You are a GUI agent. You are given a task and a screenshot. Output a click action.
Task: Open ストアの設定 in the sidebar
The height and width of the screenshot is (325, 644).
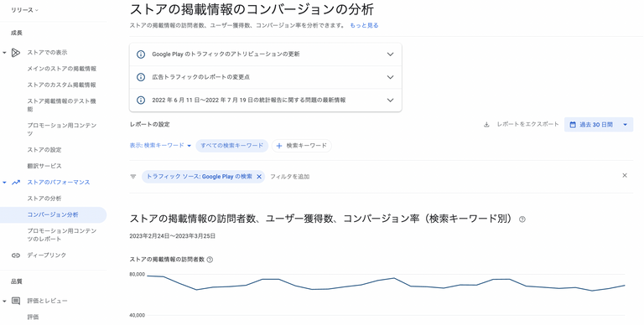tap(44, 150)
